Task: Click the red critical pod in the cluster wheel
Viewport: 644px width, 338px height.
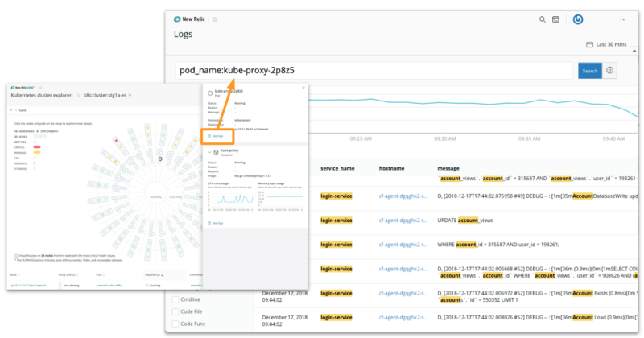Action: [116, 141]
